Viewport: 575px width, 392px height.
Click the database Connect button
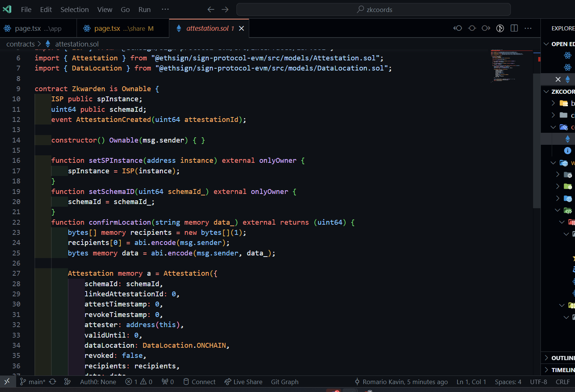[x=199, y=382]
